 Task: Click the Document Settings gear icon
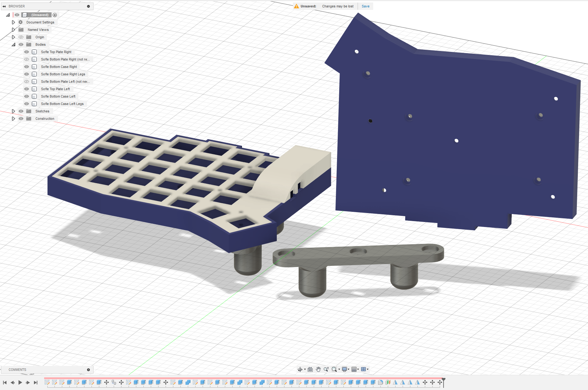(21, 22)
